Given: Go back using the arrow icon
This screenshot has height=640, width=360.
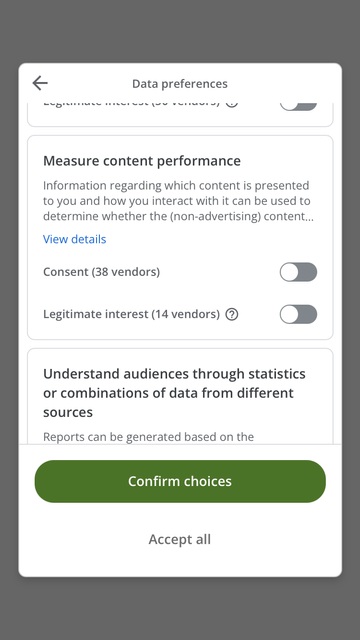Looking at the screenshot, I should 40,83.
